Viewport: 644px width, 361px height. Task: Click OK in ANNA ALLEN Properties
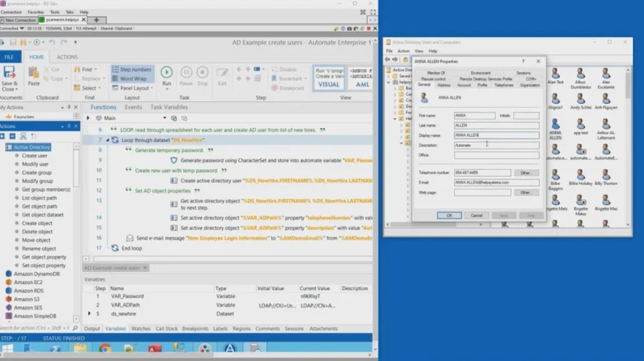[450, 215]
